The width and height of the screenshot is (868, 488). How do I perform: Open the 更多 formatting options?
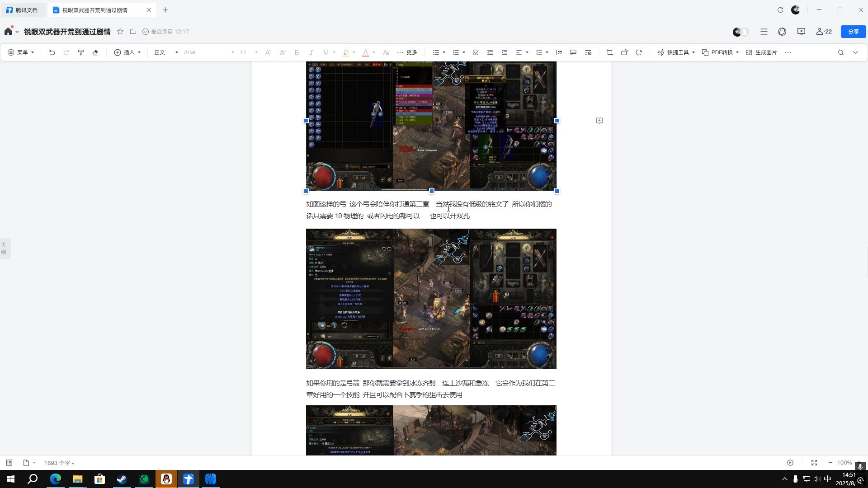[407, 52]
